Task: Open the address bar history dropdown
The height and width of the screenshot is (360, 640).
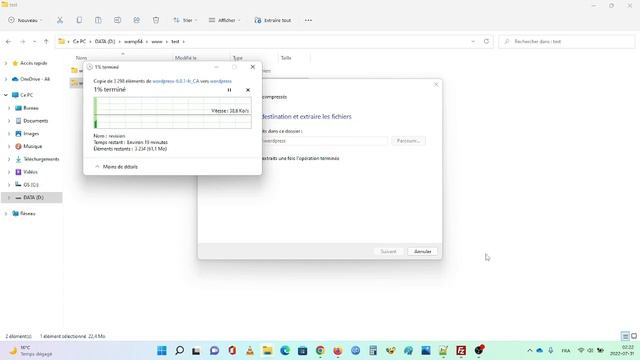Action: (x=473, y=41)
